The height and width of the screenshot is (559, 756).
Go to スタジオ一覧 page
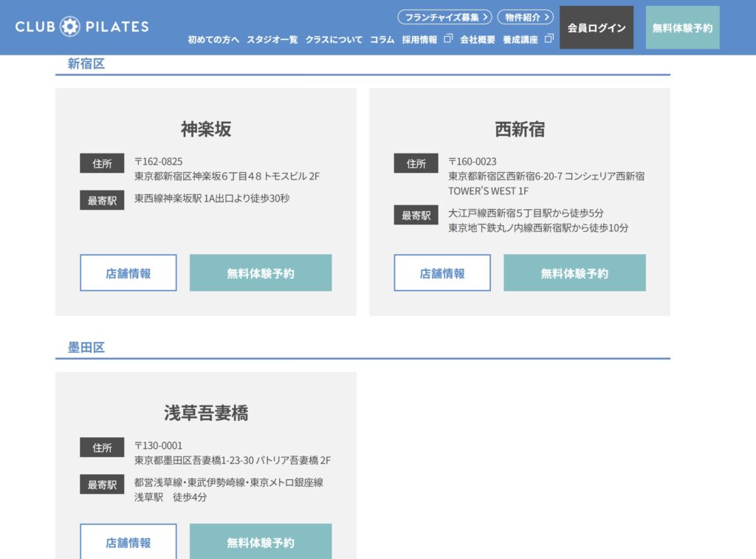[x=272, y=40]
